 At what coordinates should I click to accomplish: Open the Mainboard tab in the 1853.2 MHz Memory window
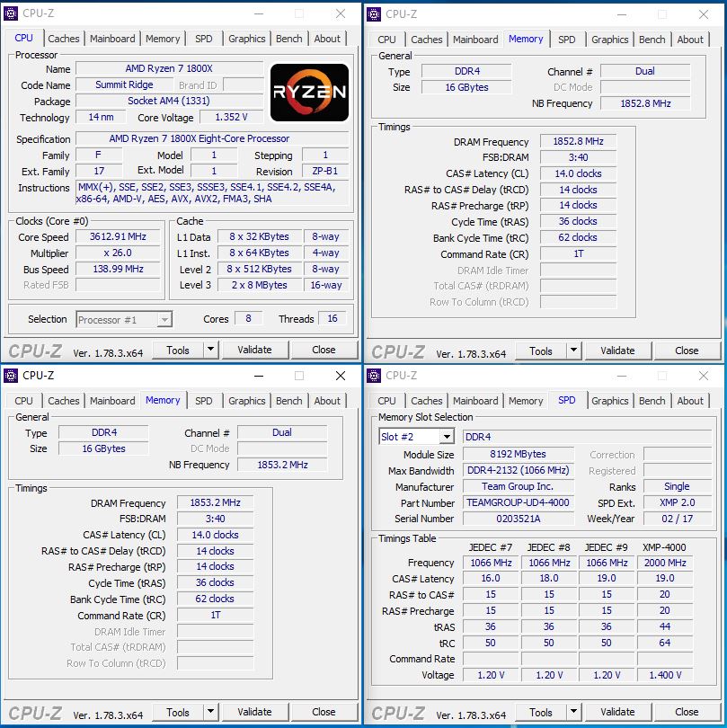point(112,401)
